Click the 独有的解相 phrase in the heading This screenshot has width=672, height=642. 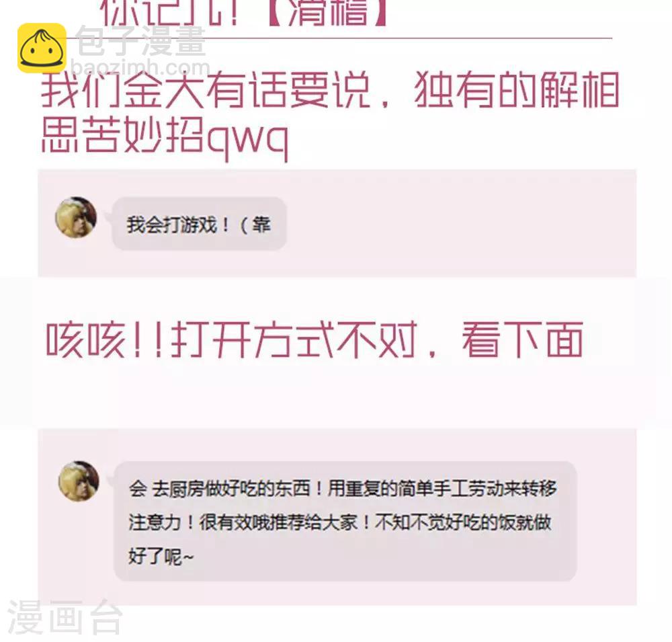pos(517,90)
